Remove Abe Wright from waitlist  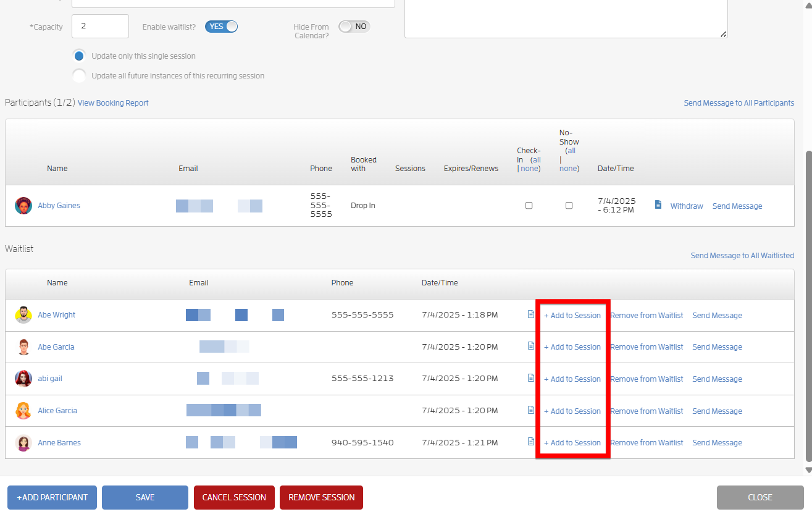coord(647,316)
